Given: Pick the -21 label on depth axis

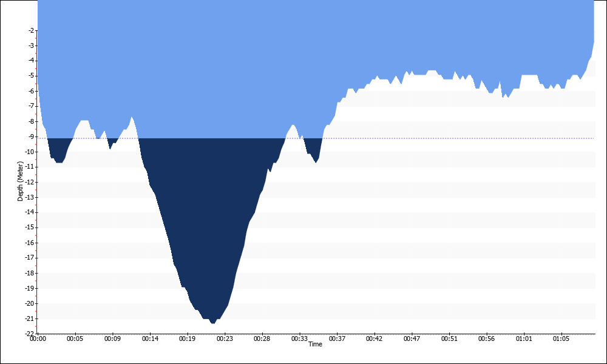Looking at the screenshot, I should click(30, 318).
